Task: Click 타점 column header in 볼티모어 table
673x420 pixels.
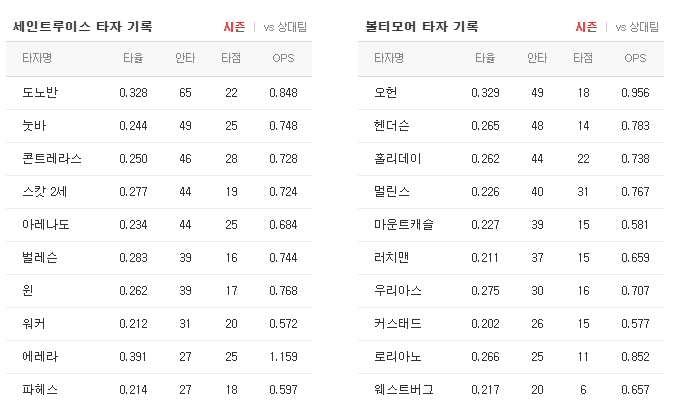Action: coord(583,58)
